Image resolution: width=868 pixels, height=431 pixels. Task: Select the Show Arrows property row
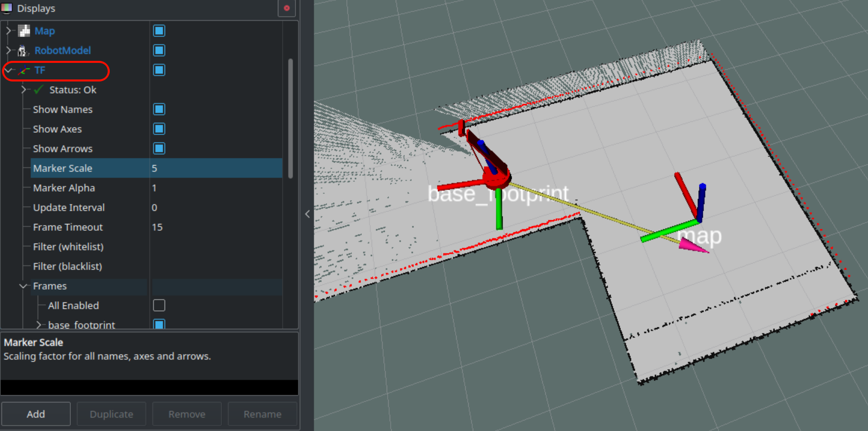tap(62, 149)
